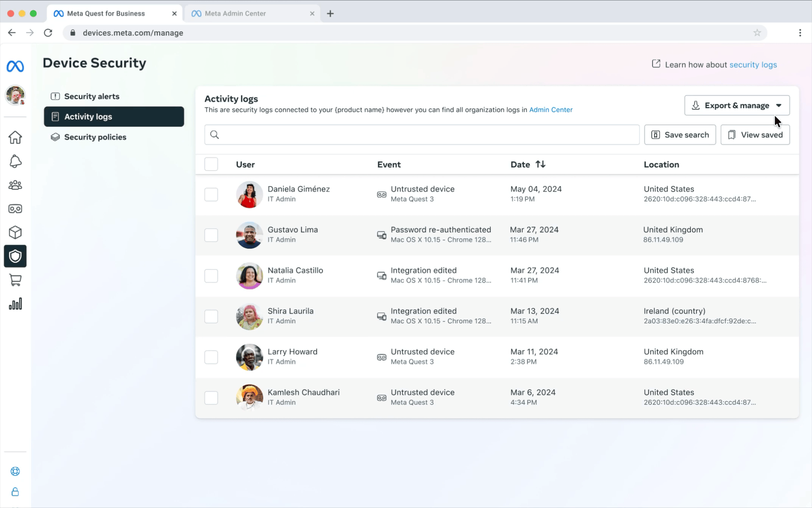Follow the Admin Center link
This screenshot has height=508, width=812.
pyautogui.click(x=550, y=110)
